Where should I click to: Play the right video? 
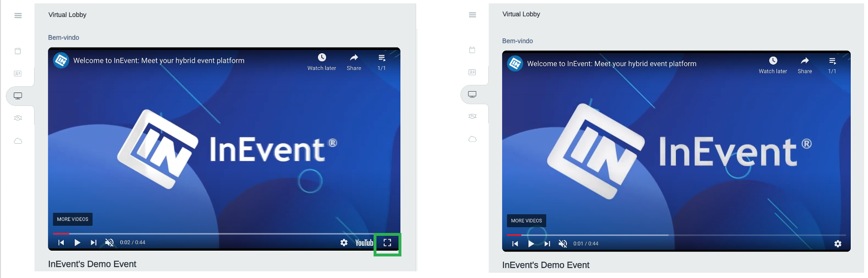pyautogui.click(x=531, y=243)
